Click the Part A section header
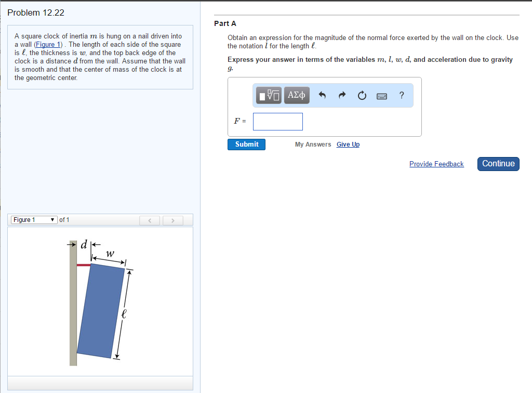Viewport: 532px width, 393px height. pos(225,23)
